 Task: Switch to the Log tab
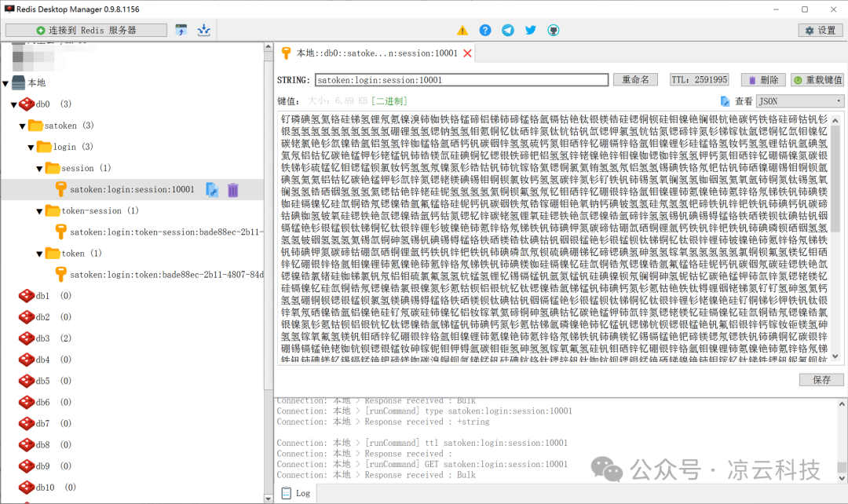(296, 493)
